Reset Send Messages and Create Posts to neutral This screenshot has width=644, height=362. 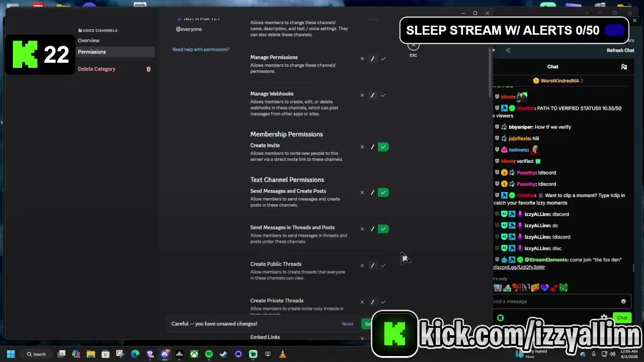372,193
